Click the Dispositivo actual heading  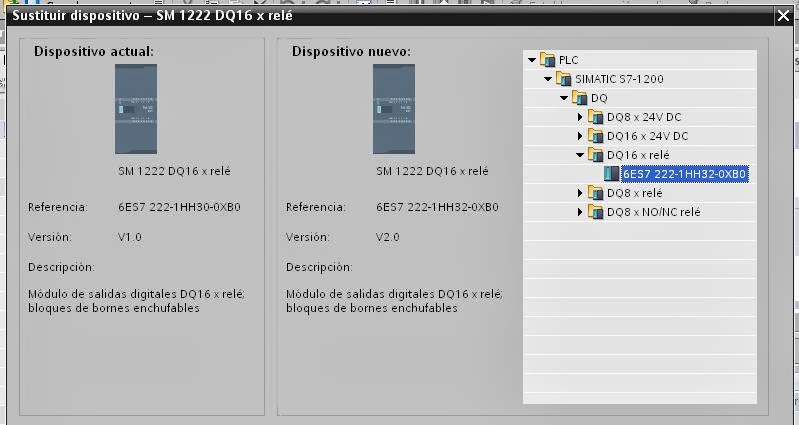click(94, 51)
